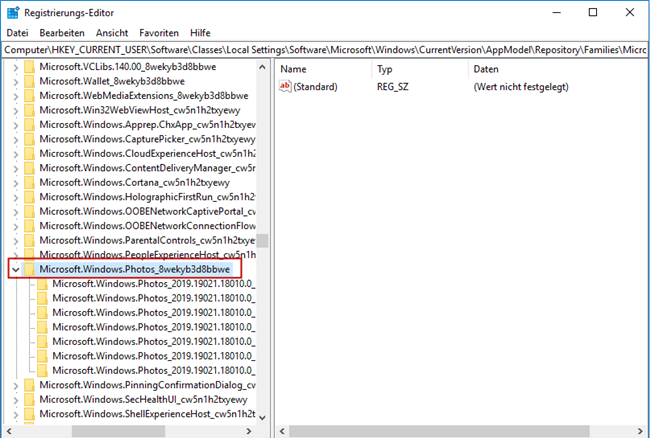Open the Bearbeiten menu
This screenshot has width=650, height=438.
click(62, 33)
